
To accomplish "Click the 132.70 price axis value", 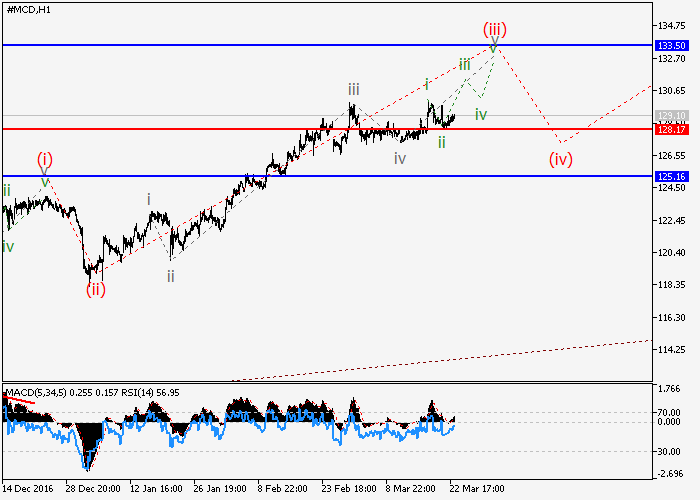I will point(671,58).
